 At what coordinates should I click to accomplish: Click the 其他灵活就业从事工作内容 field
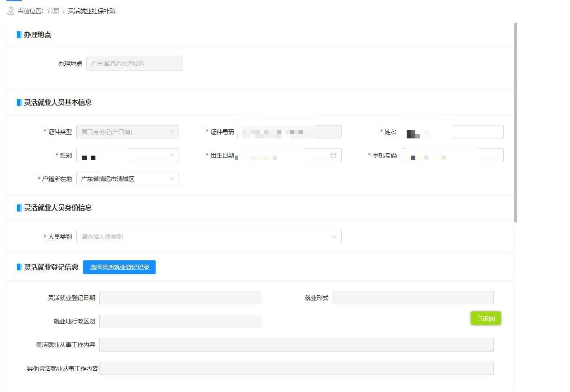click(296, 369)
